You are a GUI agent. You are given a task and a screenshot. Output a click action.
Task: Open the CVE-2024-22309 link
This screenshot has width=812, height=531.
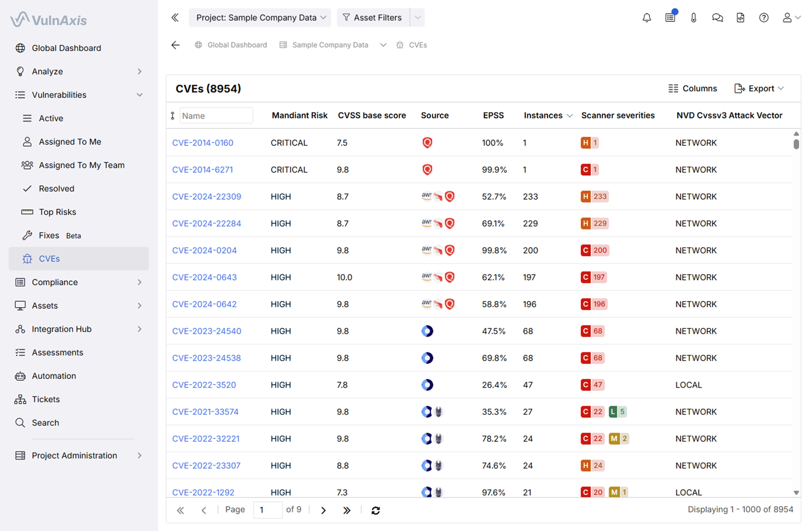point(206,197)
